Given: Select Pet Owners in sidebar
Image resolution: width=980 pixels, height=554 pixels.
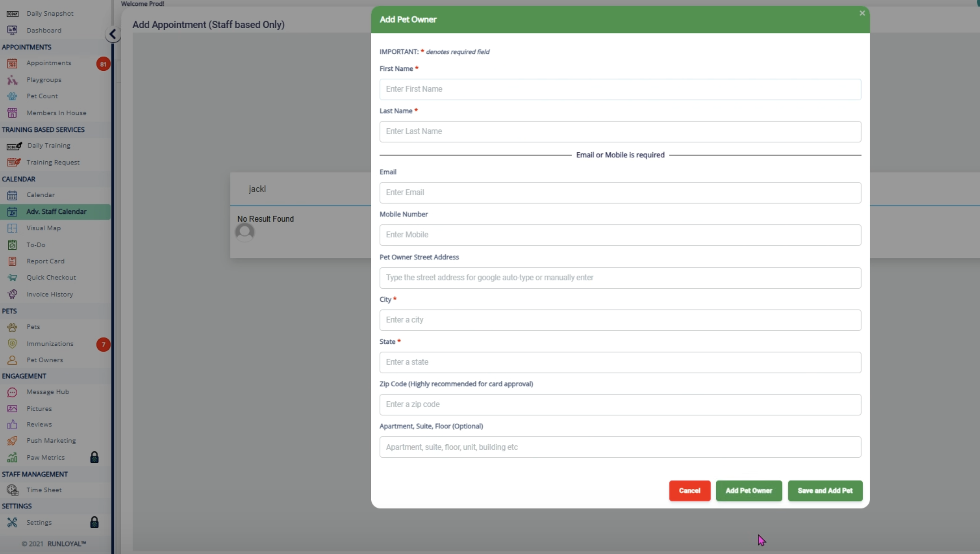Looking at the screenshot, I should point(44,360).
